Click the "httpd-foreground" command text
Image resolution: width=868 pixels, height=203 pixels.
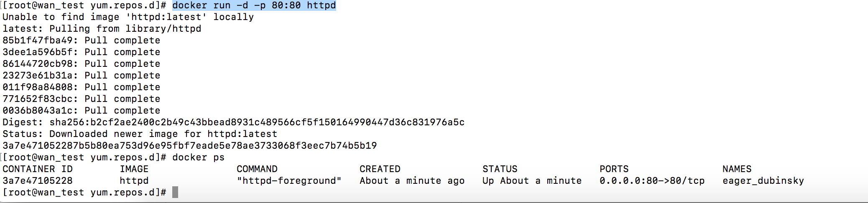289,181
